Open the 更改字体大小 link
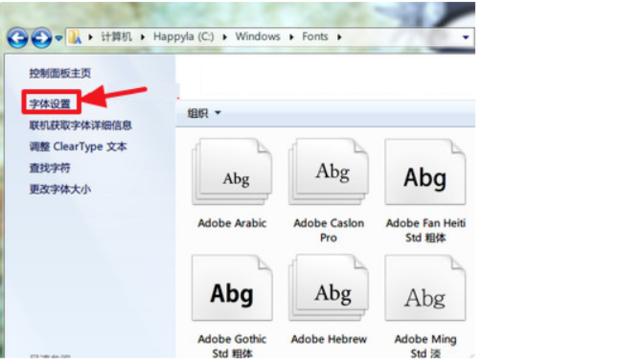 click(60, 189)
